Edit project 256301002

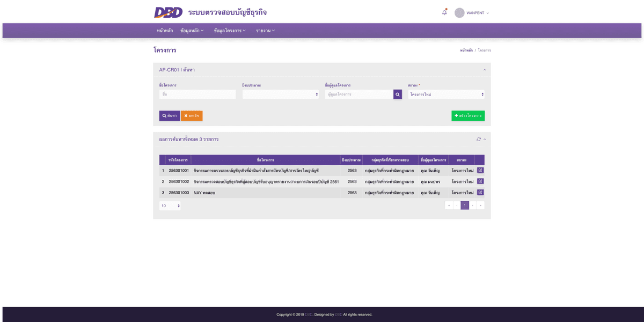click(480, 181)
